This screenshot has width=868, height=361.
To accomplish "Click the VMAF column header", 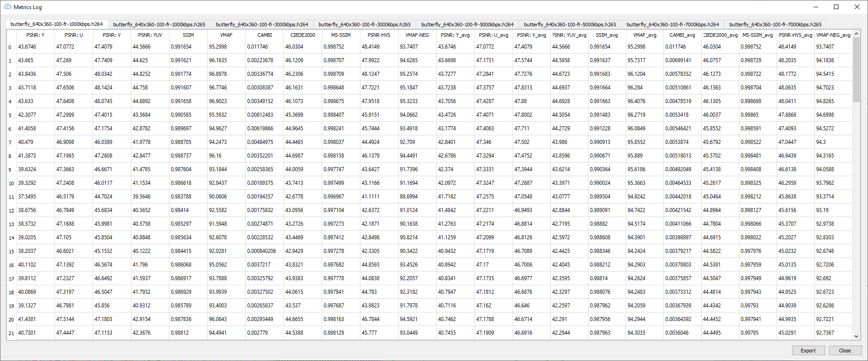I will [x=226, y=35].
